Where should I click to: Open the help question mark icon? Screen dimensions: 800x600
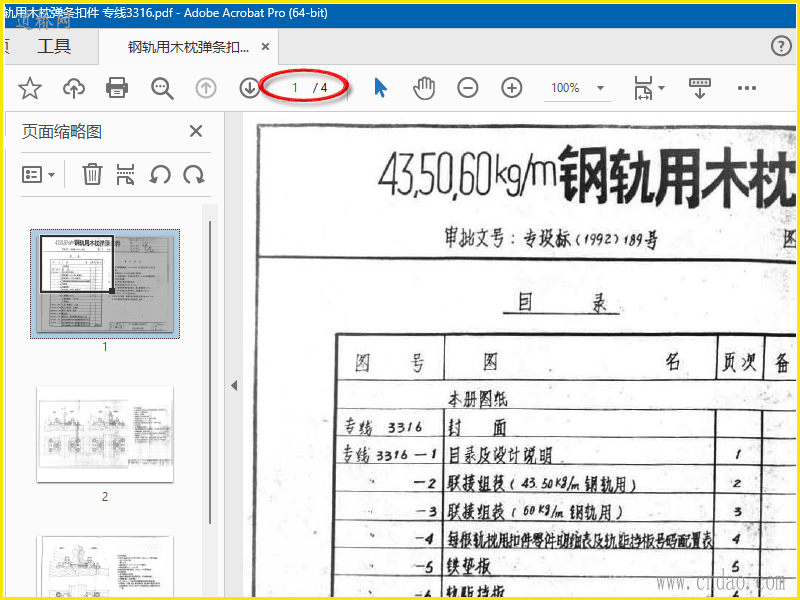(x=781, y=46)
